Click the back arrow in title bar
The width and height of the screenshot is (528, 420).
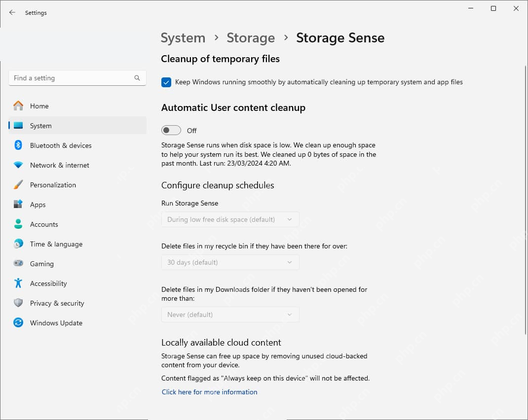[x=12, y=12]
